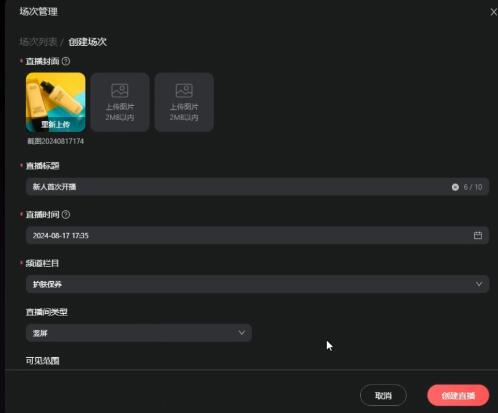The width and height of the screenshot is (498, 413).
Task: Focus the 直播标题 input containing 新人首次开播
Action: pyautogui.click(x=257, y=187)
